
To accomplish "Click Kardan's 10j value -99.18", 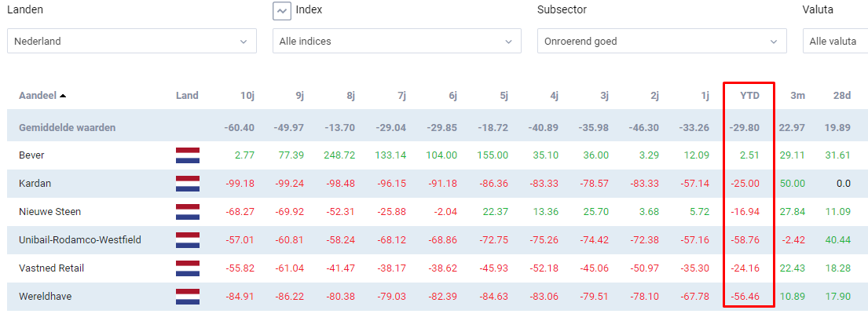I will click(x=240, y=184).
